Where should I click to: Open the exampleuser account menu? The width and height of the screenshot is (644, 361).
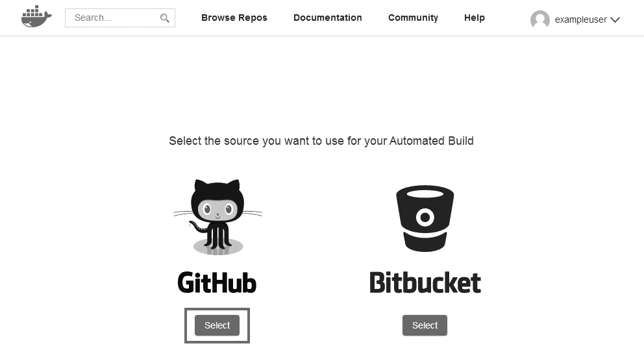tap(580, 20)
